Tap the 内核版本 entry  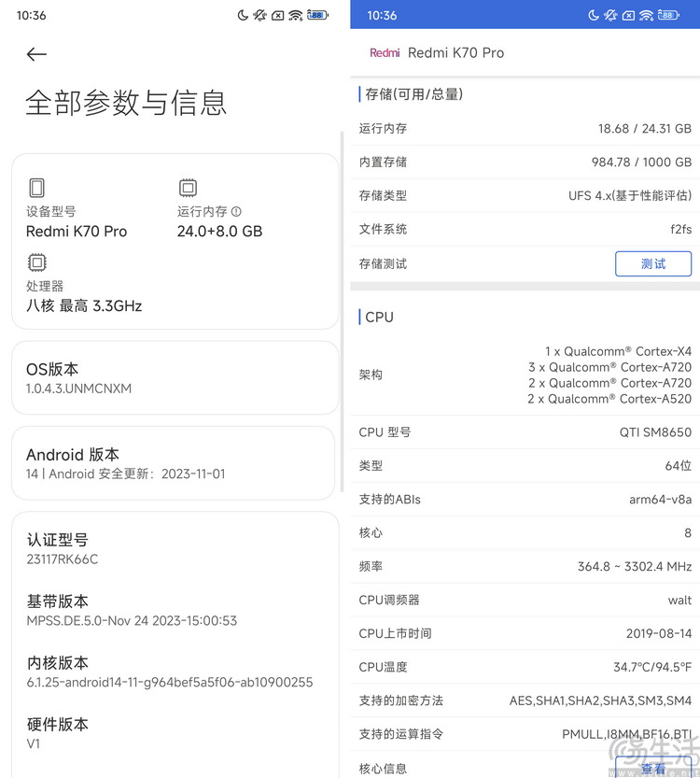tap(175, 672)
